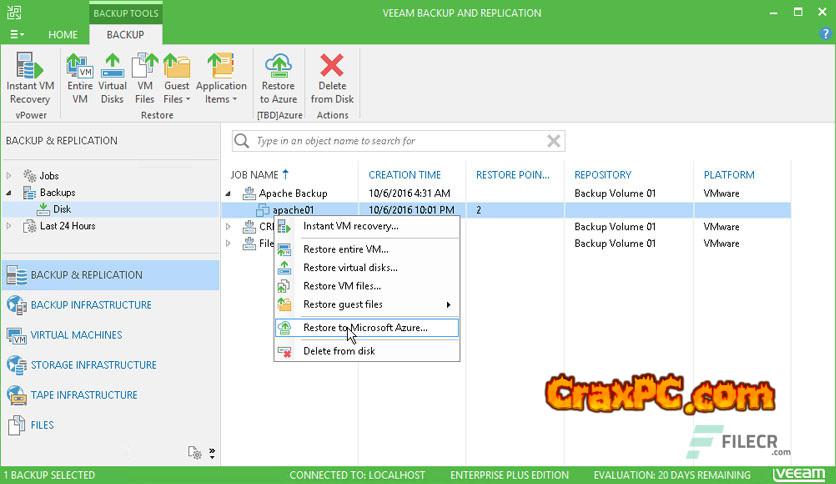Select Jobs in the tree
836x484 pixels.
tap(49, 175)
